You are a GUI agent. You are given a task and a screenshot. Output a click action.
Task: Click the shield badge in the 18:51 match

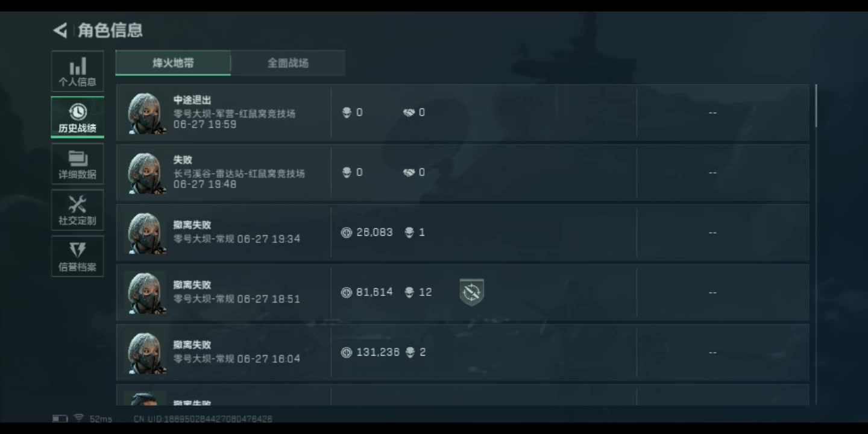pos(471,292)
